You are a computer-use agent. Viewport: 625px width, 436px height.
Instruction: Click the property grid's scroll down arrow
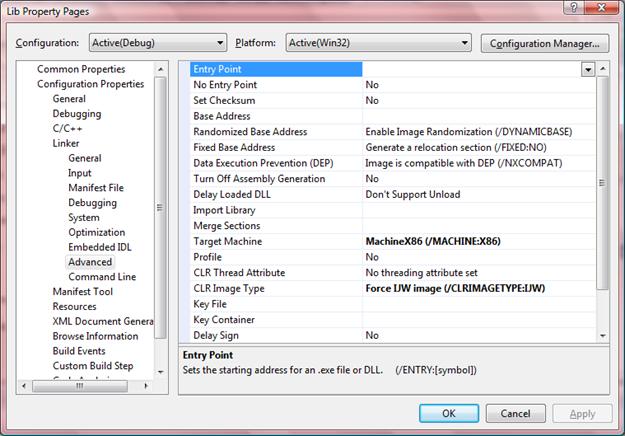603,336
